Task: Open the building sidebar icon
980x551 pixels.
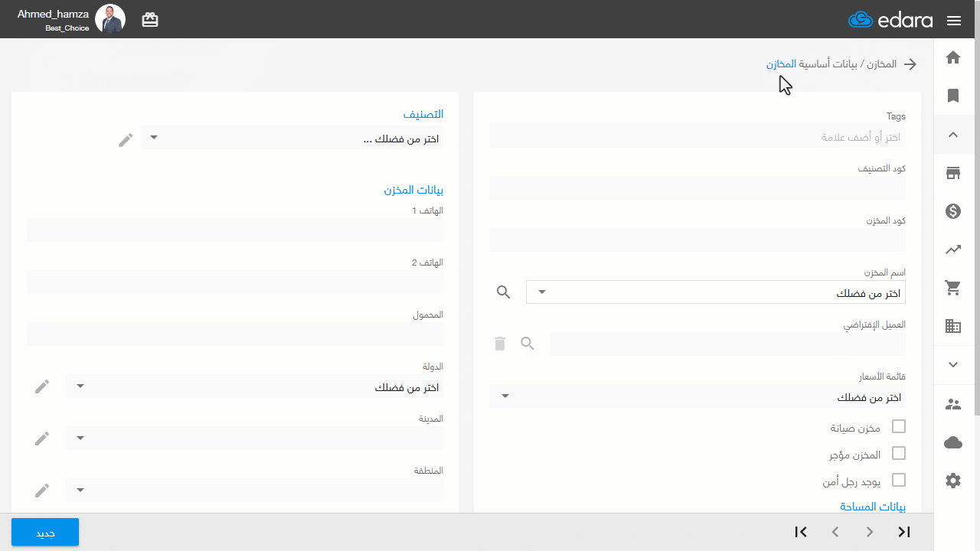Action: pos(953,326)
